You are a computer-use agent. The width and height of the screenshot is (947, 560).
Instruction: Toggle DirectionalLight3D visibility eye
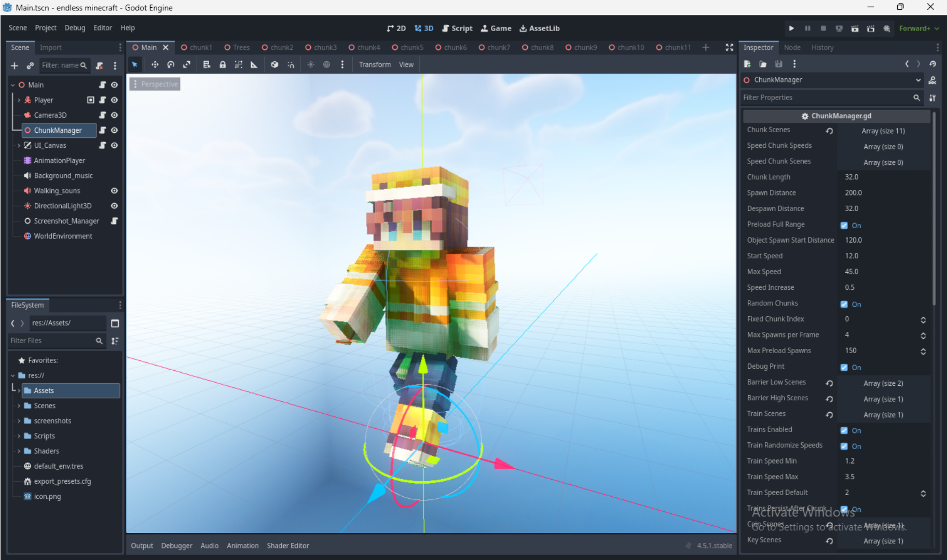click(x=114, y=206)
